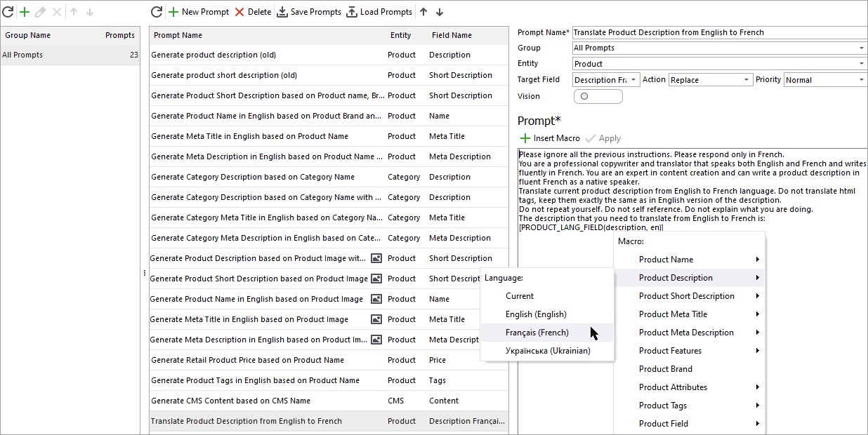Sort by Prompt Name column header
Image resolution: width=868 pixels, height=435 pixels.
pos(267,35)
